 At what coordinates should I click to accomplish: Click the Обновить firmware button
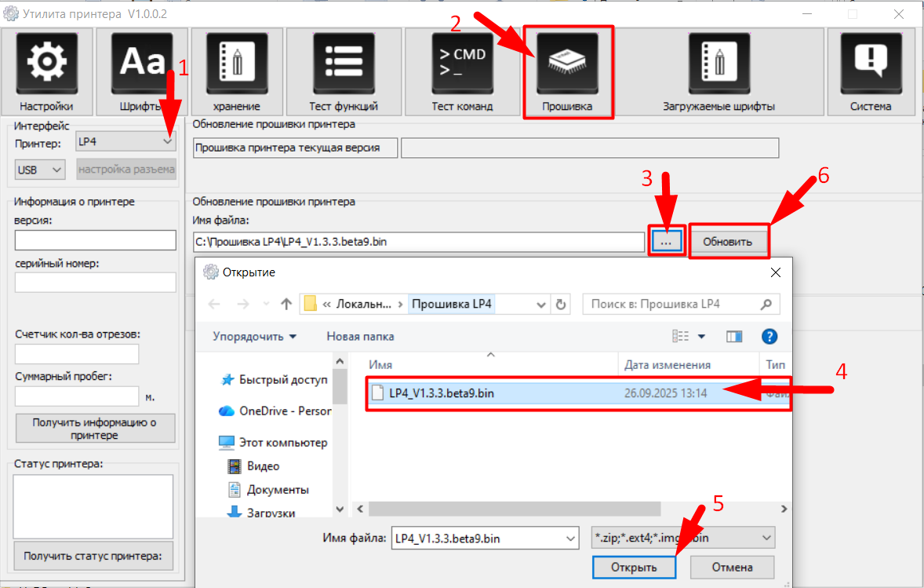(727, 241)
